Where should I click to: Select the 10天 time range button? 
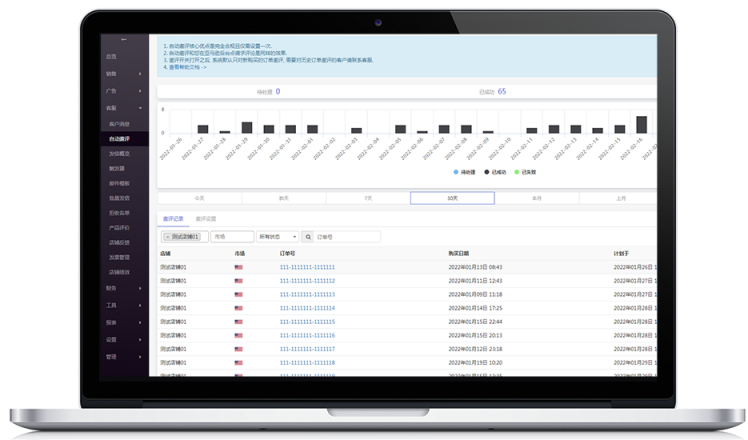point(453,198)
